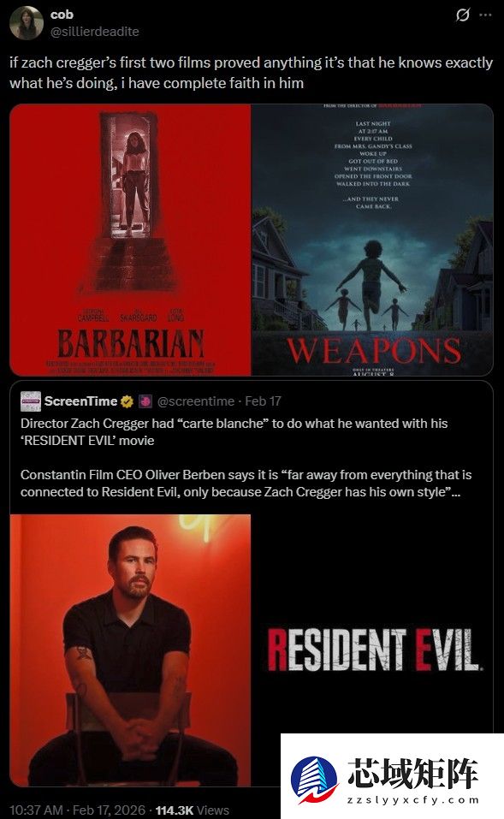Click the Feb 17 date in quoted tweet
The height and width of the screenshot is (819, 504).
coord(264,401)
